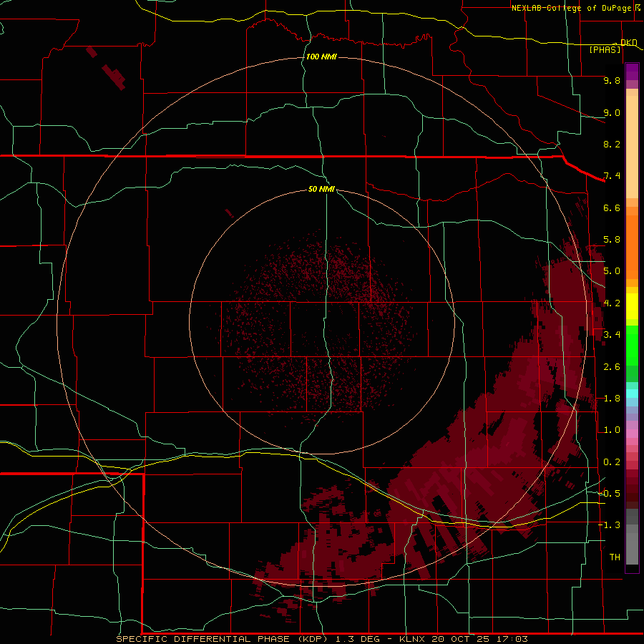Image resolution: width=644 pixels, height=644 pixels.
Task: Click the NEXLAB-College of DuPage watermark text
Action: 574,8
